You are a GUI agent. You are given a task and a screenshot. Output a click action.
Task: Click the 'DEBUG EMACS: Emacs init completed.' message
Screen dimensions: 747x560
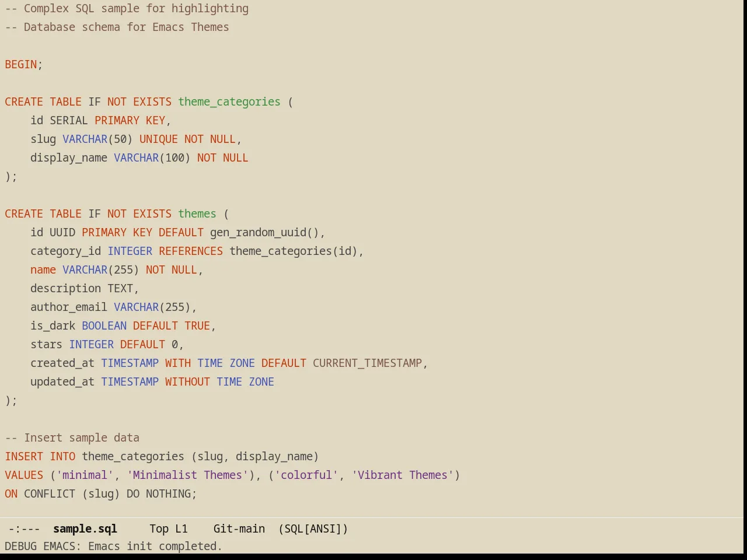pos(113,546)
